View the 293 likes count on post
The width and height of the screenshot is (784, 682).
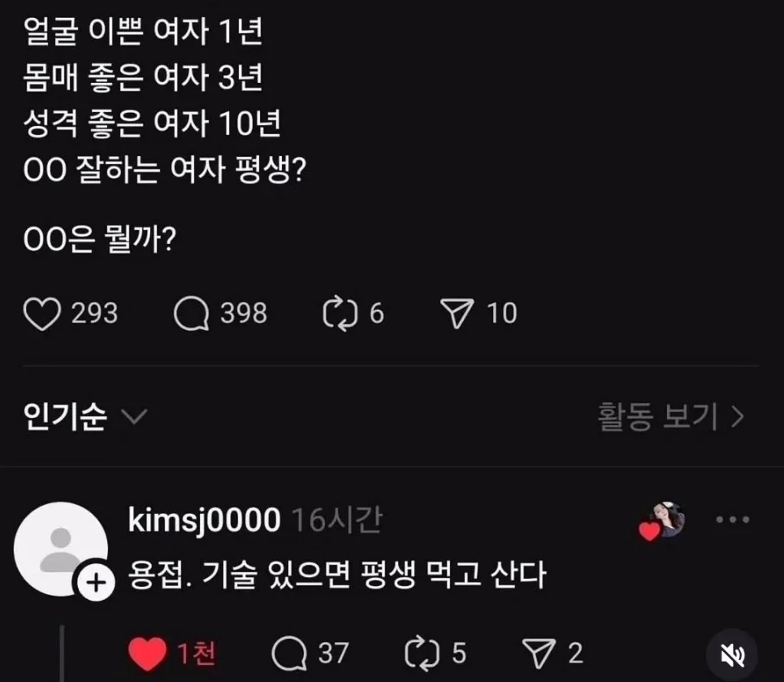[94, 314]
